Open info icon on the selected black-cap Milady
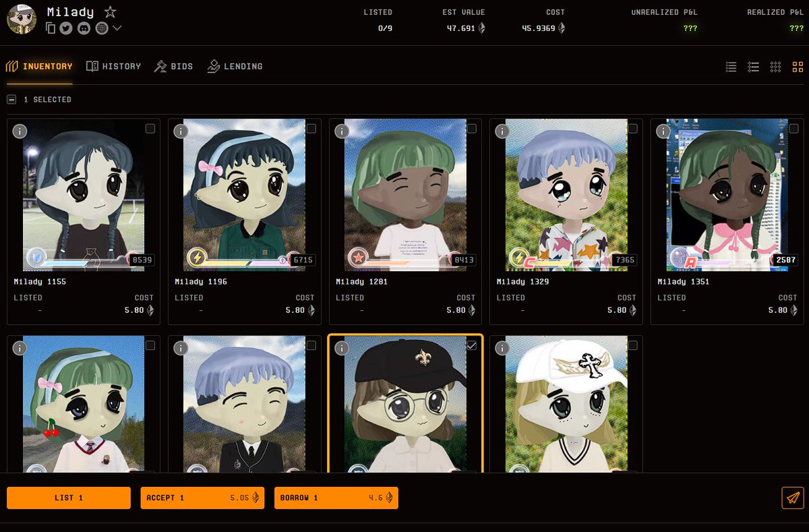 tap(342, 348)
